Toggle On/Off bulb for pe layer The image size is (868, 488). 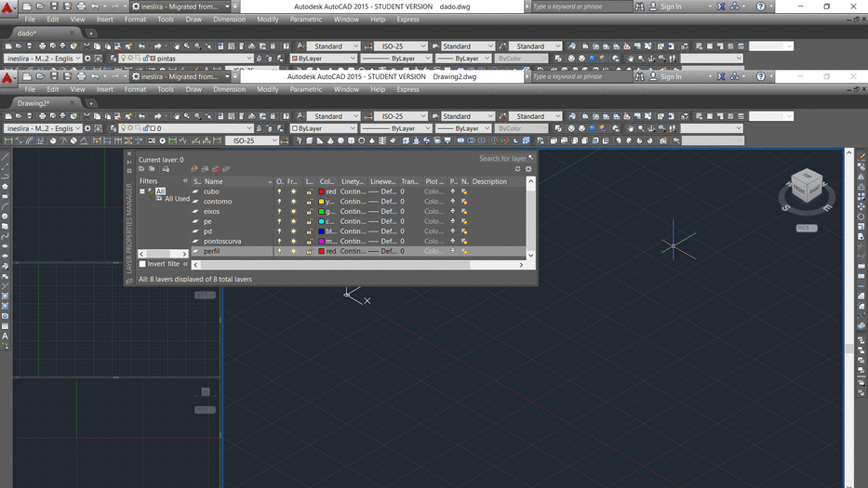pyautogui.click(x=279, y=222)
